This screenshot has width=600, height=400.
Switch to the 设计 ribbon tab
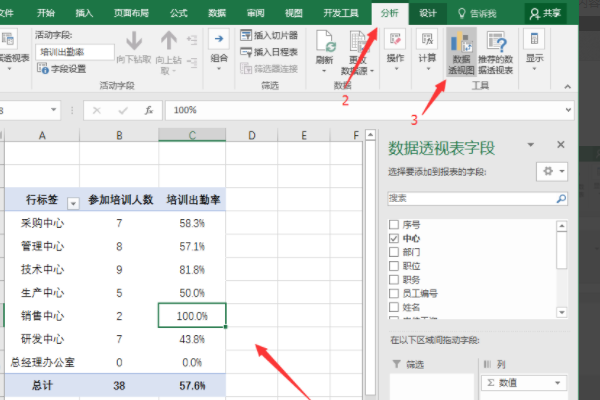tap(428, 14)
